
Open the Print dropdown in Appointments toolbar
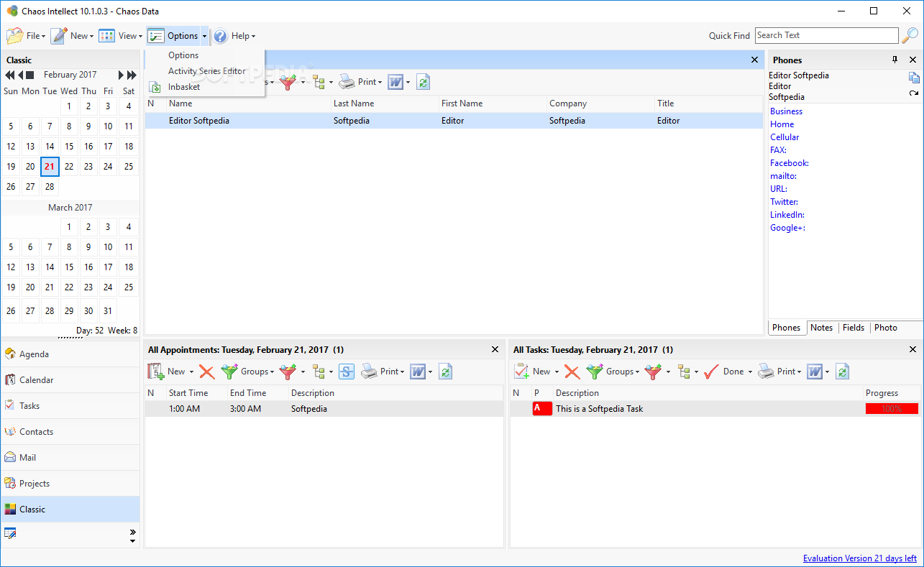point(403,372)
